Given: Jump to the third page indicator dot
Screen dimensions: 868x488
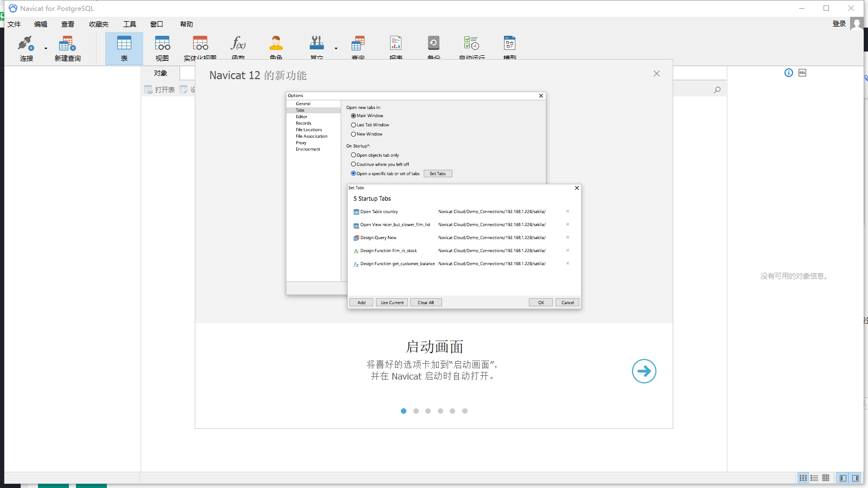Looking at the screenshot, I should click(428, 411).
